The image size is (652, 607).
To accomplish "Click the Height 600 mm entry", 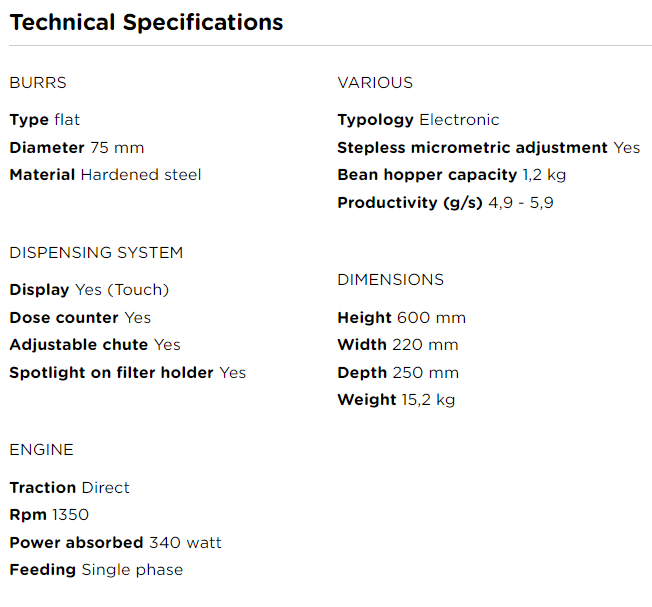I will coord(402,318).
